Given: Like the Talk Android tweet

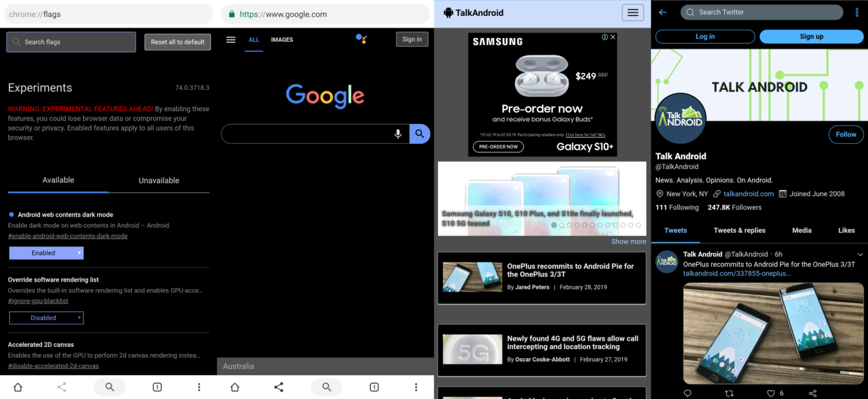Looking at the screenshot, I should [770, 393].
